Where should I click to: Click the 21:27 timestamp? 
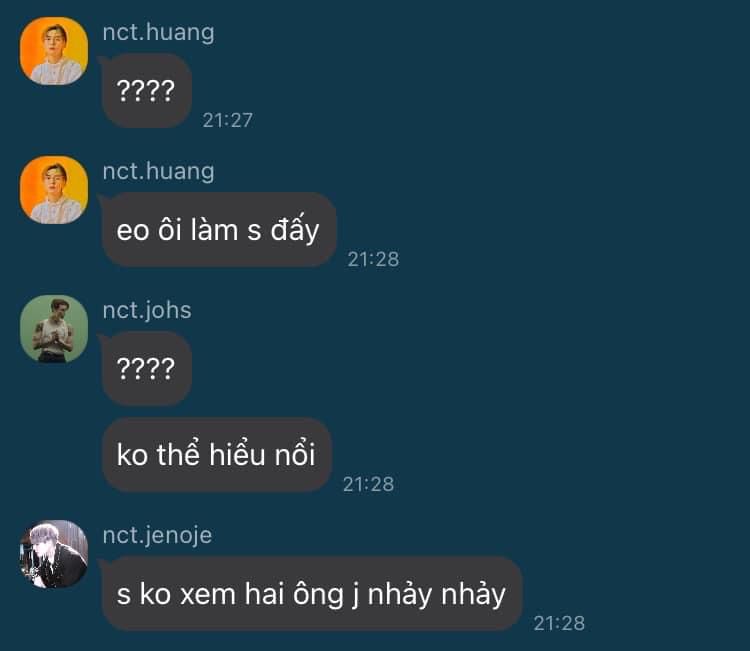(228, 120)
